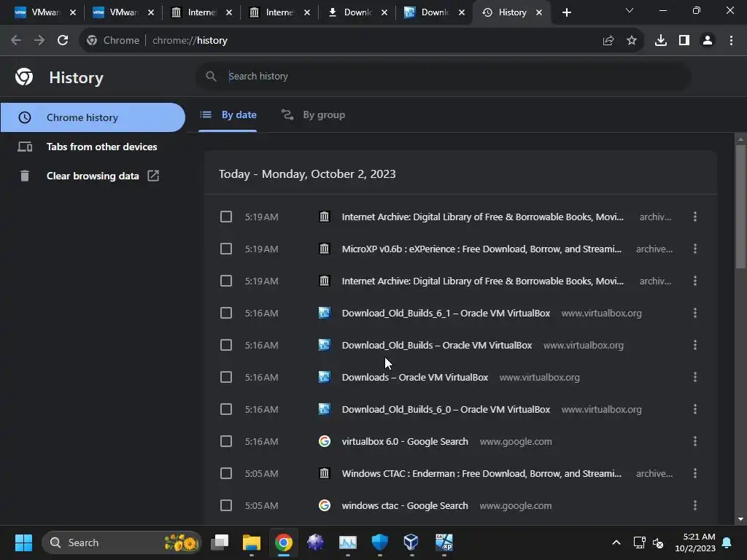Screen dimensions: 747x560
Task: Open the tab search chevron
Action: tap(630, 10)
